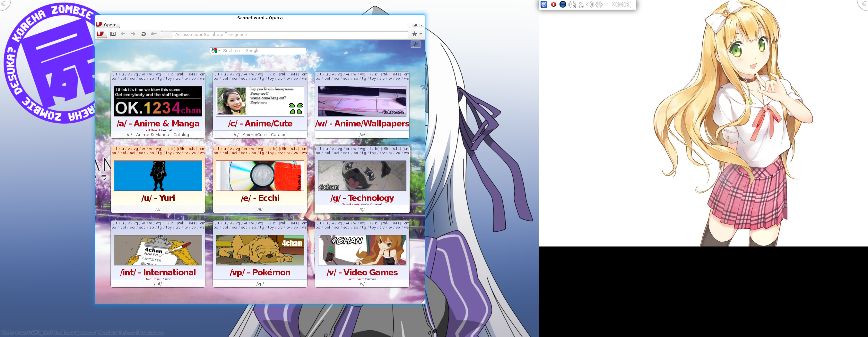Click the red Opera logo toolbar button
868x337 pixels.
tap(102, 34)
